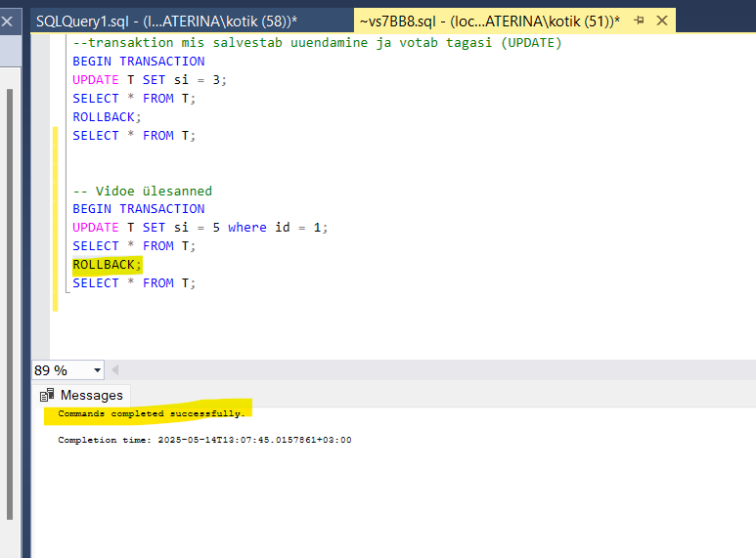Open the 89 % zoom dropdown
This screenshot has height=558, width=756.
pyautogui.click(x=97, y=370)
